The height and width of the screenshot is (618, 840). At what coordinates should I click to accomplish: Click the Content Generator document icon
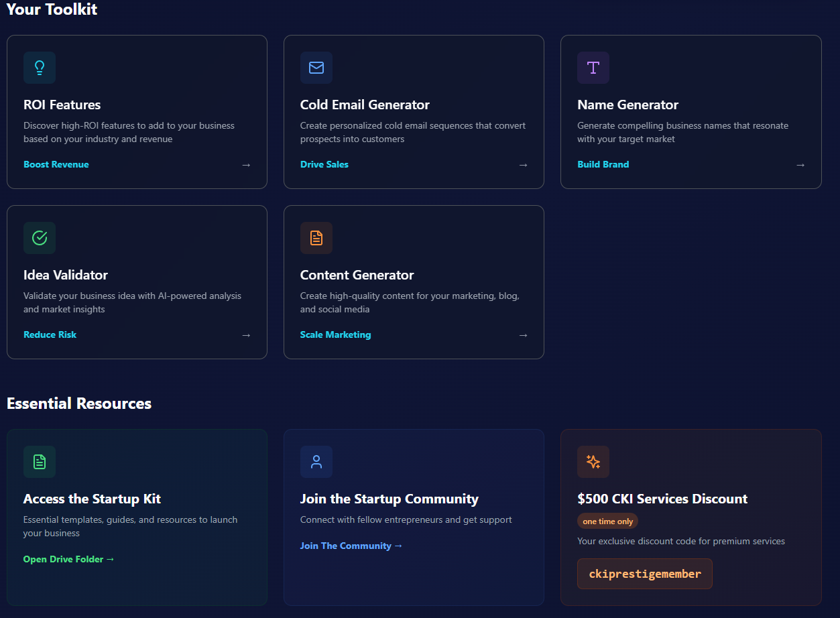316,238
